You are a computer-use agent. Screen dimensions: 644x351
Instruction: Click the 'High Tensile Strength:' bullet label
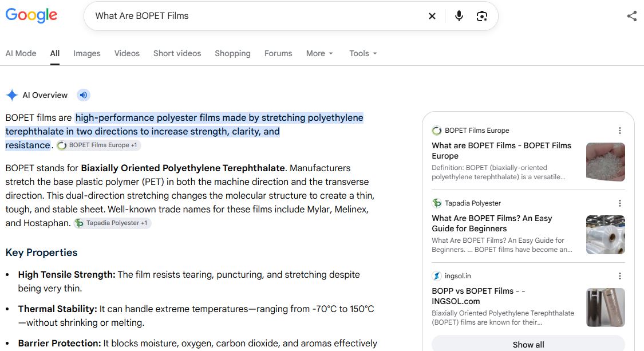pyautogui.click(x=66, y=274)
